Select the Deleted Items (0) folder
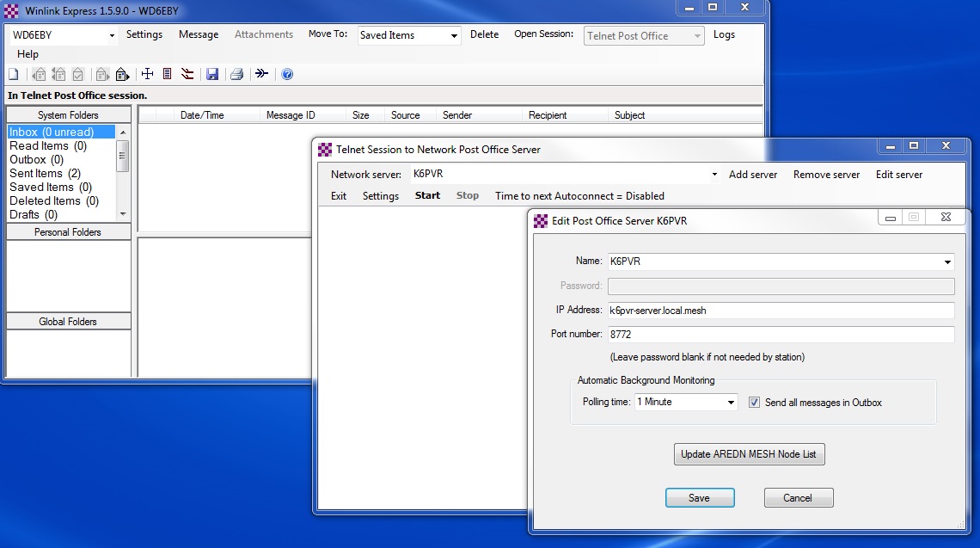This screenshot has height=548, width=980. pyautogui.click(x=54, y=200)
